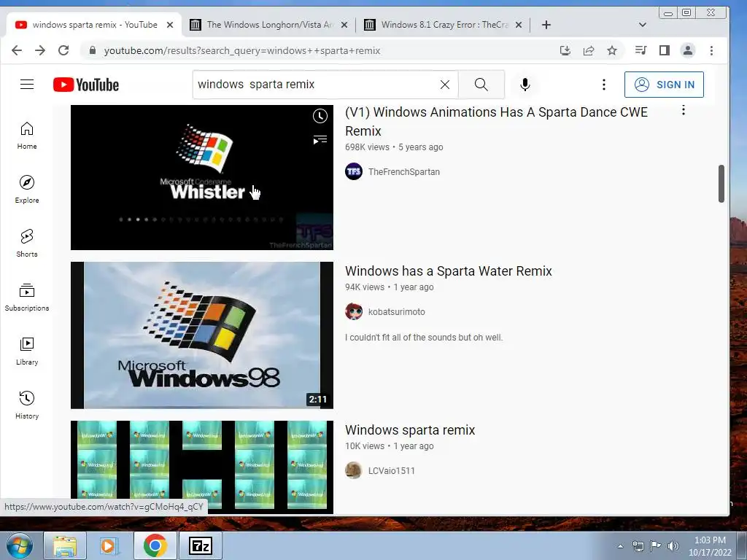Add Whistler video to queue
This screenshot has height=560, width=747.
point(320,139)
